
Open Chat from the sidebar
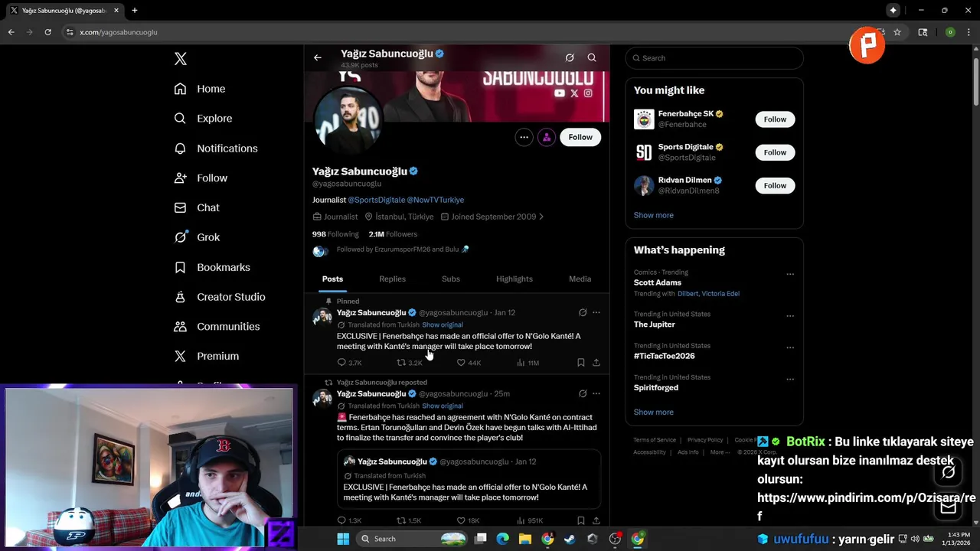point(196,207)
